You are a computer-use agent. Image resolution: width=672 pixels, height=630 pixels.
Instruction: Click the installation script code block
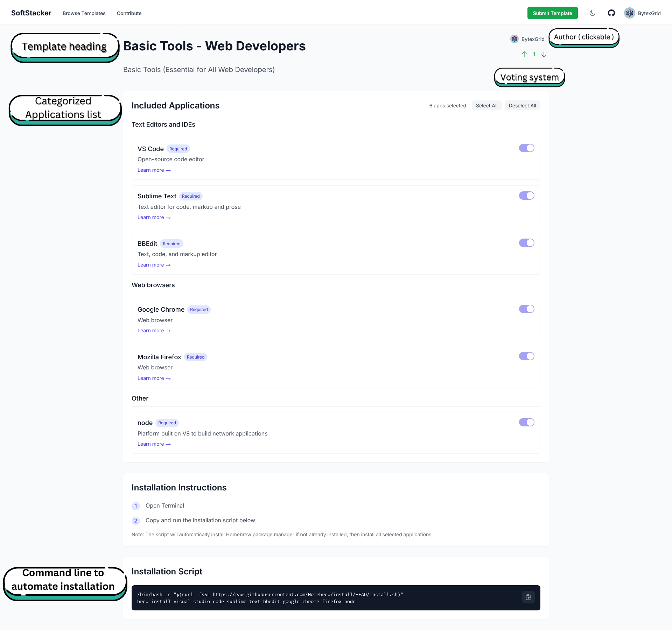coord(336,598)
